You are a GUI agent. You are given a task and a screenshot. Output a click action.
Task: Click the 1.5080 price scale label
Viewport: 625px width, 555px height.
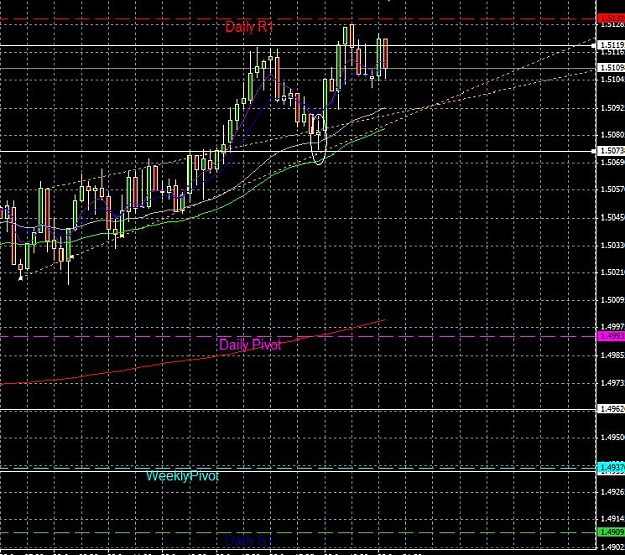coord(612,135)
